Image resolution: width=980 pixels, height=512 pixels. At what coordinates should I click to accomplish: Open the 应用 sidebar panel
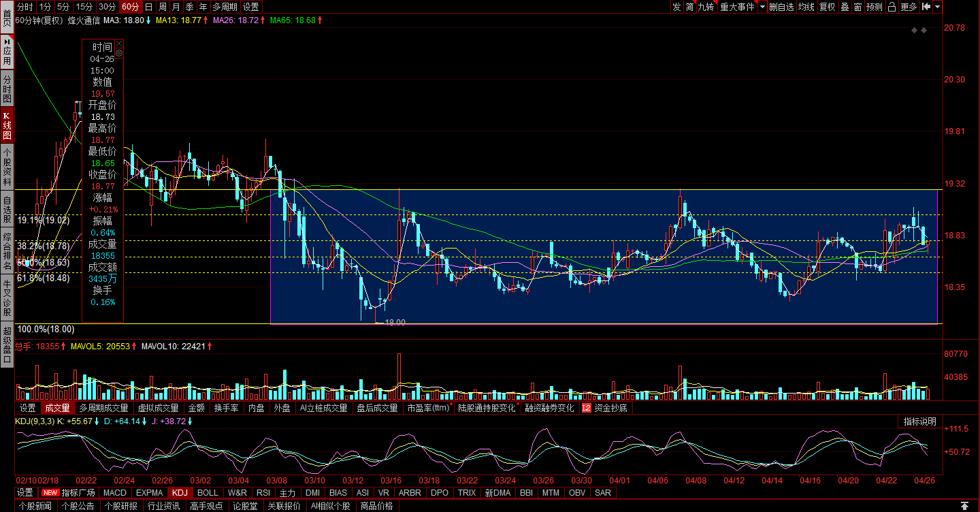tap(7, 51)
